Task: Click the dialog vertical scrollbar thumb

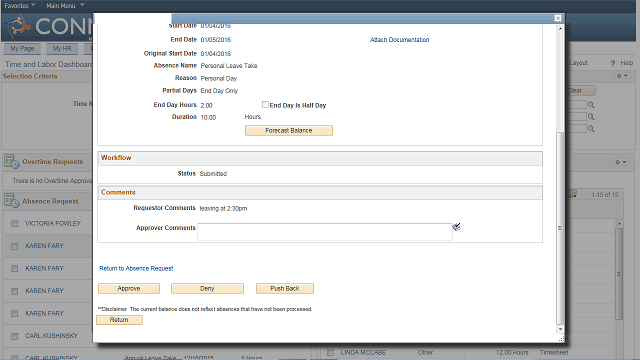Action: coord(560,228)
